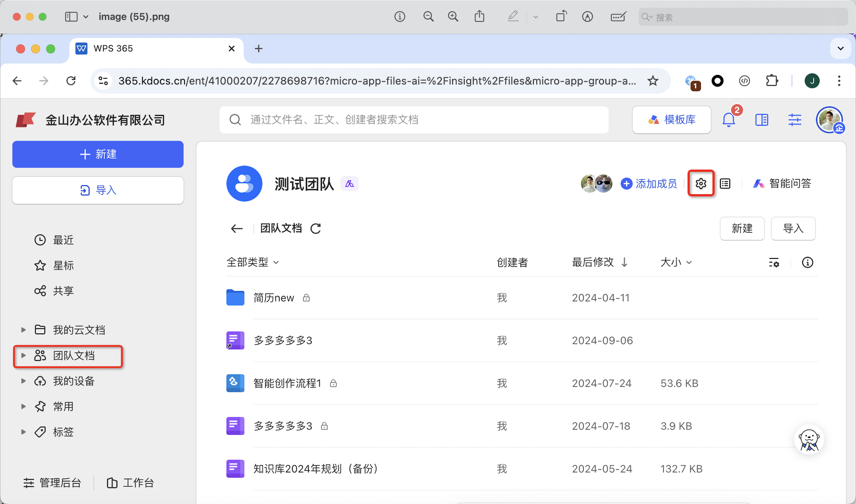Expand 常用 tree node
The height and width of the screenshot is (504, 856).
[x=24, y=407]
